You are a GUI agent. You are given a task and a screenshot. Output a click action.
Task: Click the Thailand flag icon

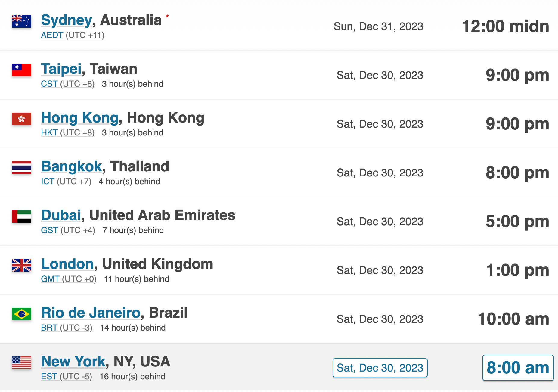click(21, 168)
